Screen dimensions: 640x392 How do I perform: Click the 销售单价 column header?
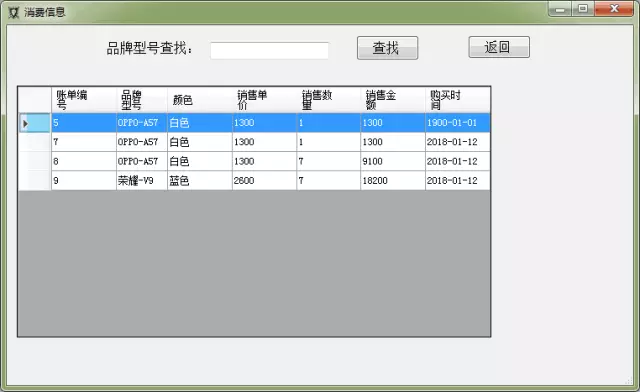(264, 100)
